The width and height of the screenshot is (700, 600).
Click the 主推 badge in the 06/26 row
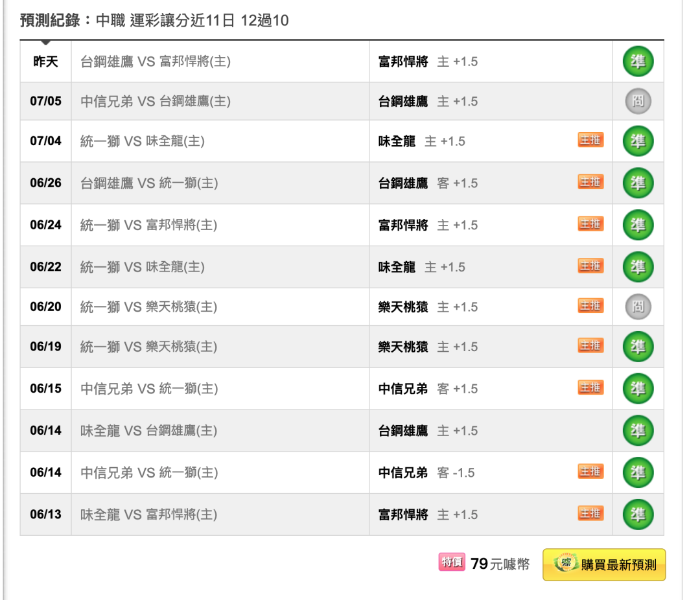(x=590, y=182)
